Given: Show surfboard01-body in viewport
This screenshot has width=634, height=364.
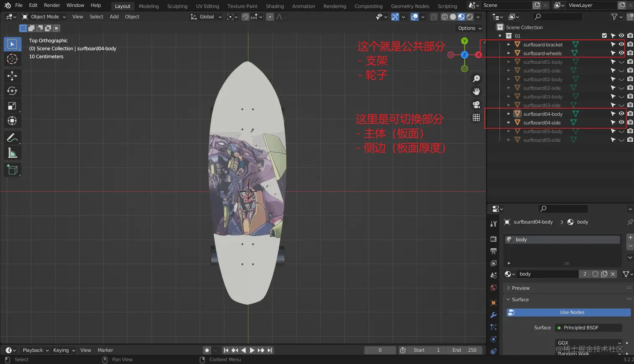Looking at the screenshot, I should pyautogui.click(x=621, y=62).
